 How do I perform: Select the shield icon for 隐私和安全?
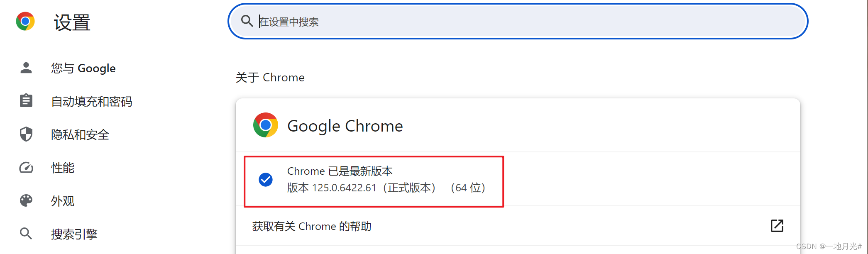[26, 134]
